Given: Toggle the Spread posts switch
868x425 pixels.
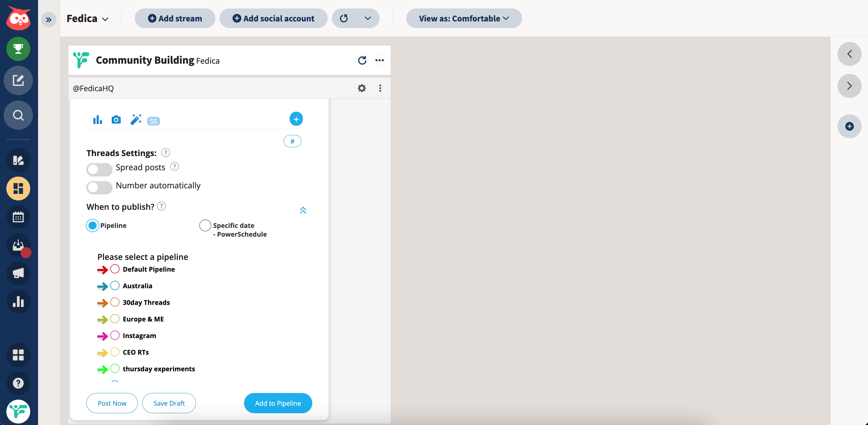Looking at the screenshot, I should click(x=99, y=169).
